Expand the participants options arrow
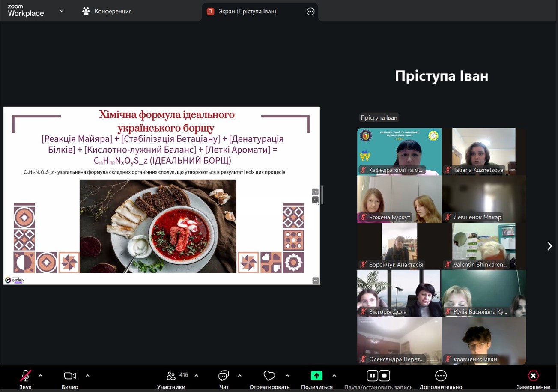This screenshot has width=558, height=392. [x=197, y=376]
